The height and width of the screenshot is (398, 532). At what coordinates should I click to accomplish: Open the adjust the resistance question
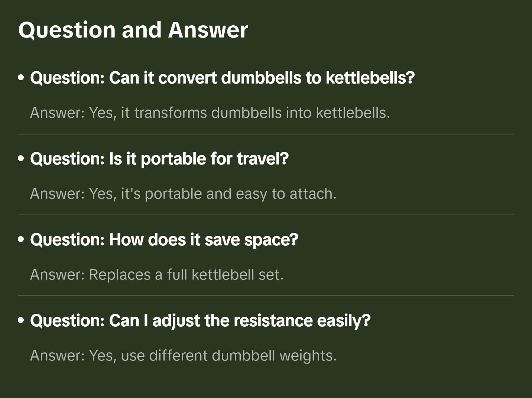(x=200, y=320)
